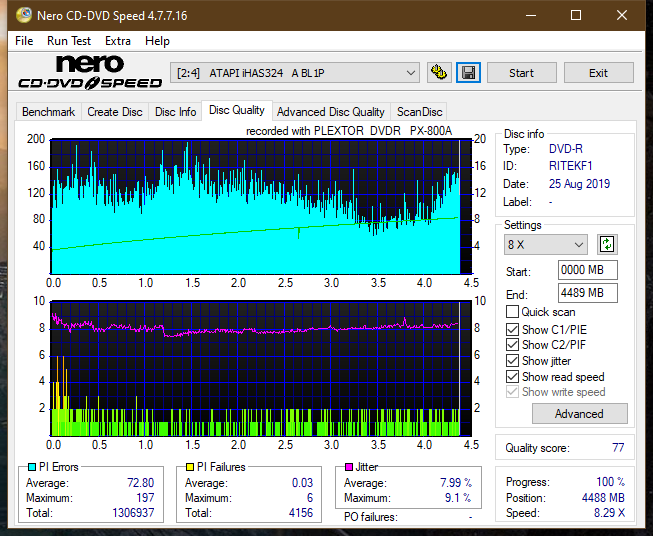This screenshot has width=653, height=536.
Task: Open the drive selection dropdown
Action: click(x=294, y=73)
